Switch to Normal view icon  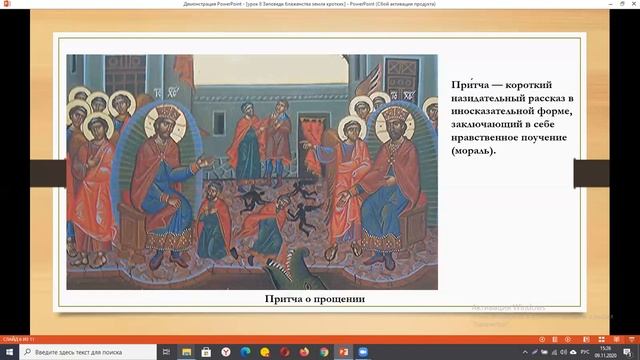click(x=586, y=339)
